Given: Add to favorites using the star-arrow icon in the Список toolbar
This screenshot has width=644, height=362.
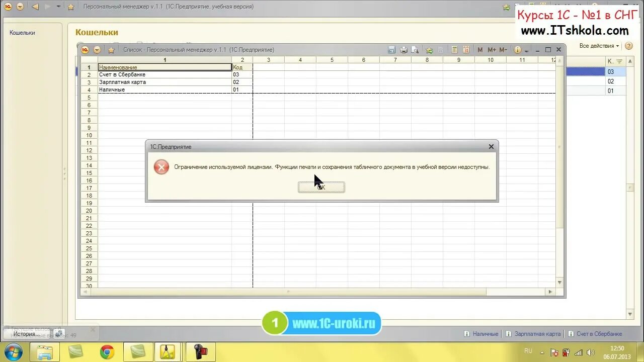Looking at the screenshot, I should pos(429,50).
